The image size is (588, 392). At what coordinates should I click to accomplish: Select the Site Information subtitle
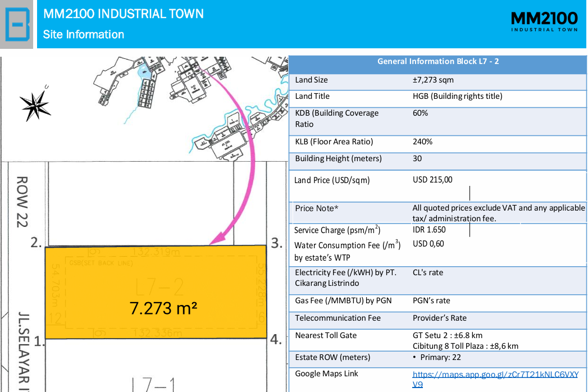point(83,34)
